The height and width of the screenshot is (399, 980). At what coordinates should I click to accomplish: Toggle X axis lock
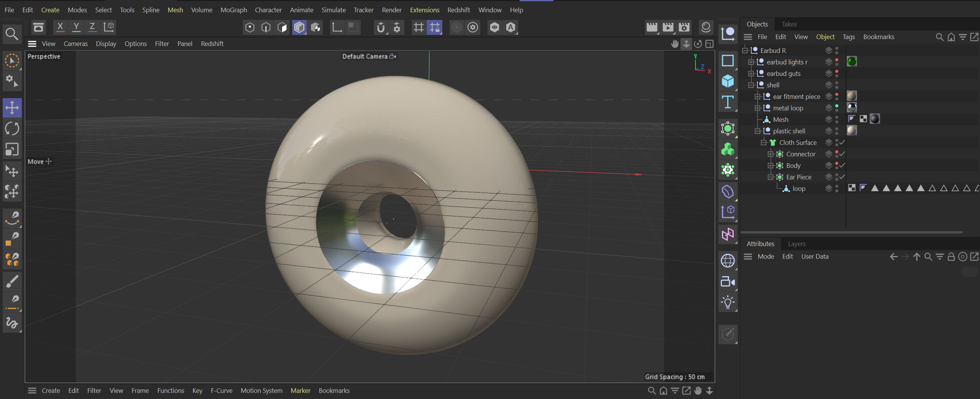pos(60,27)
